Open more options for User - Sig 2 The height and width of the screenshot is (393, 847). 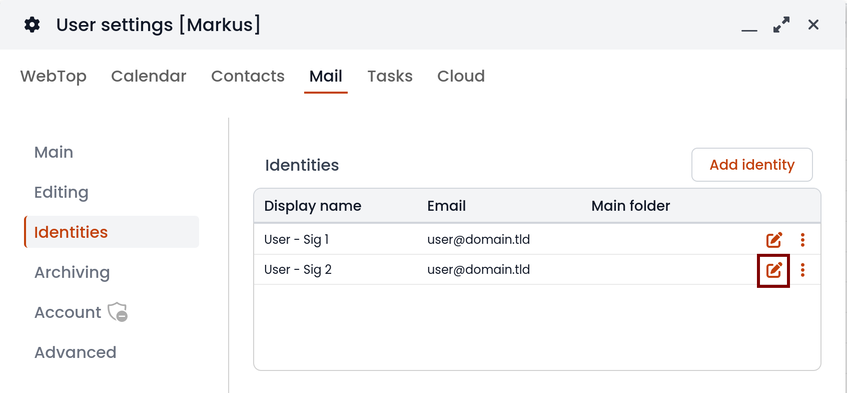803,270
